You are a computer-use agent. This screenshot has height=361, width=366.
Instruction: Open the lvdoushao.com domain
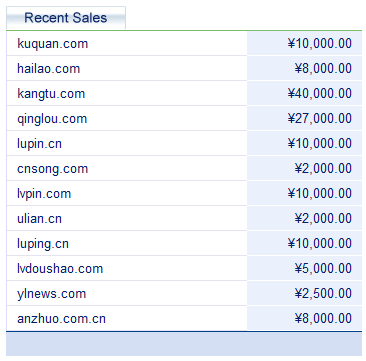[60, 269]
